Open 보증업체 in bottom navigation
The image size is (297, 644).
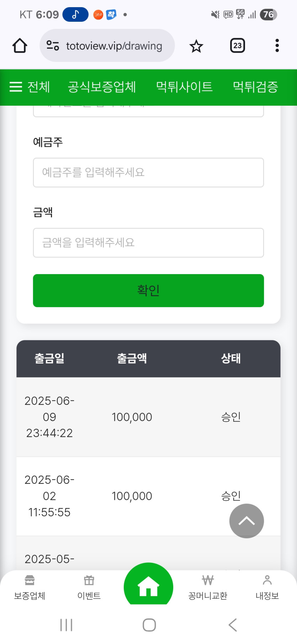pyautogui.click(x=30, y=587)
